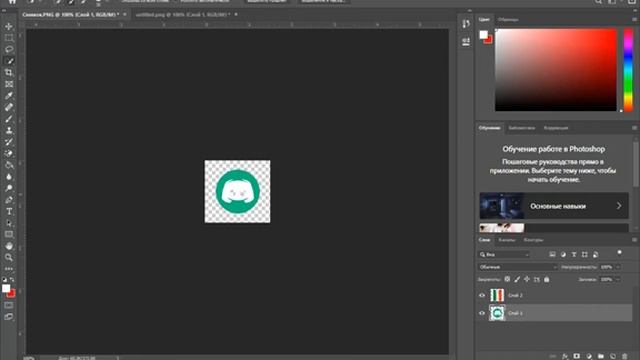Filter layers by adjustment layers

(563, 254)
